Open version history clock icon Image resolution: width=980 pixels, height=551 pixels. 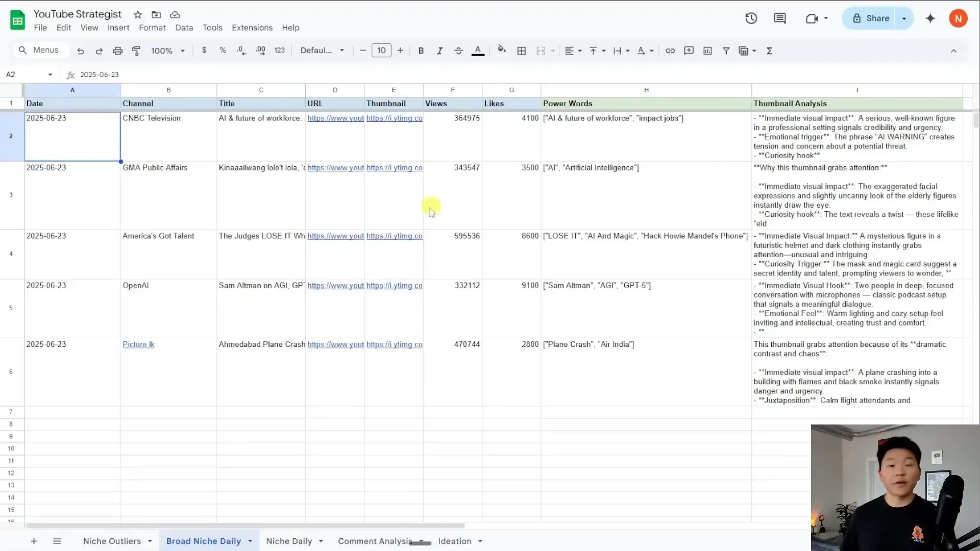click(751, 18)
